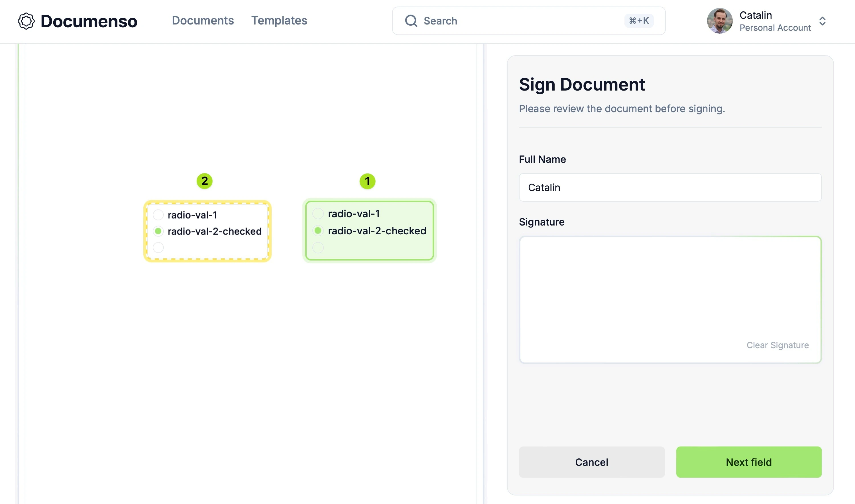This screenshot has height=504, width=855.
Task: Click the search bar icon
Action: point(411,21)
